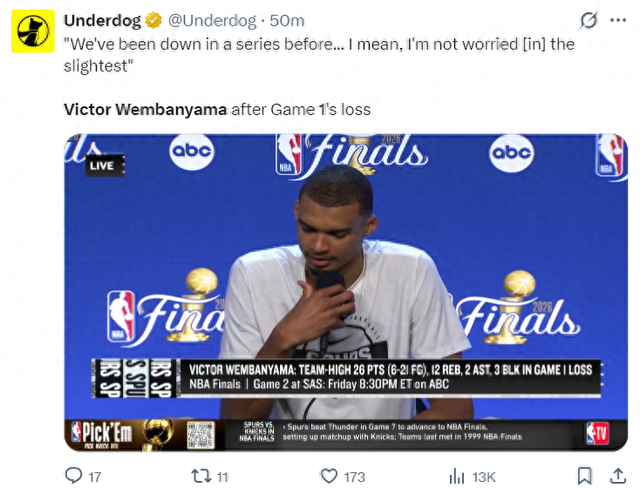
Task: Share the post via upload icon
Action: click(x=618, y=476)
